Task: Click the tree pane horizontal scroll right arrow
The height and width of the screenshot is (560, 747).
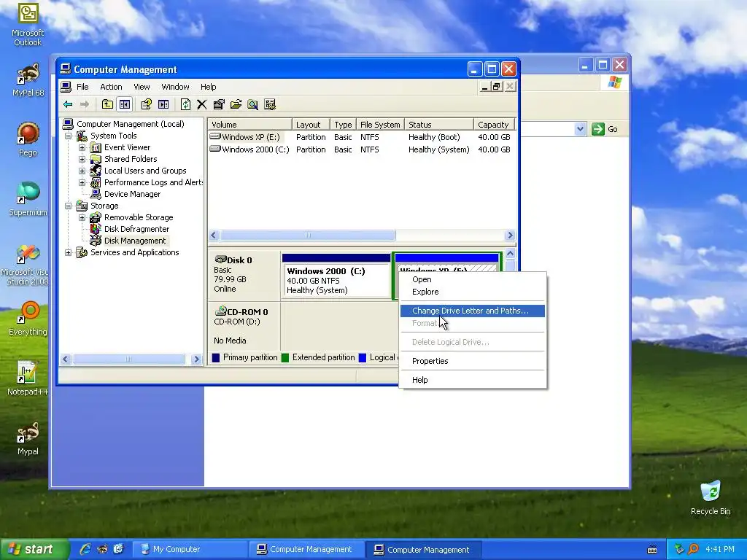Action: point(196,359)
